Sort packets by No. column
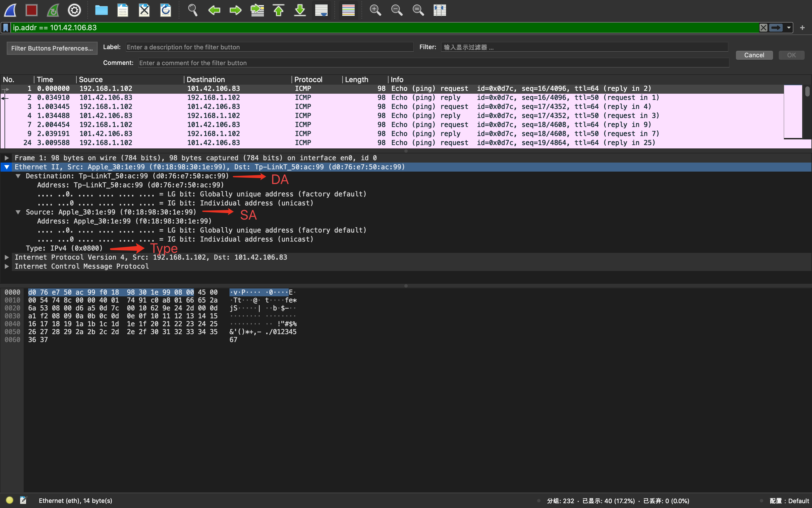812x508 pixels. point(17,80)
